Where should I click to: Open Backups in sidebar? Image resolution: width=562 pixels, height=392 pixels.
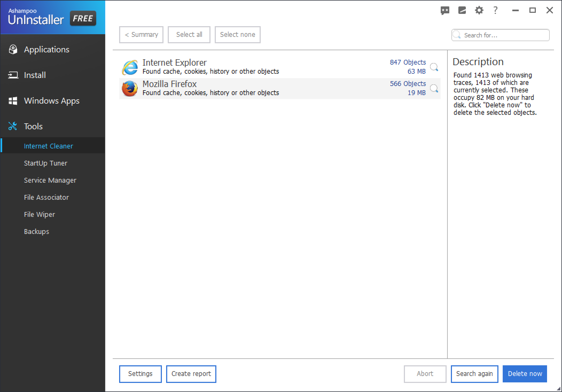point(36,232)
